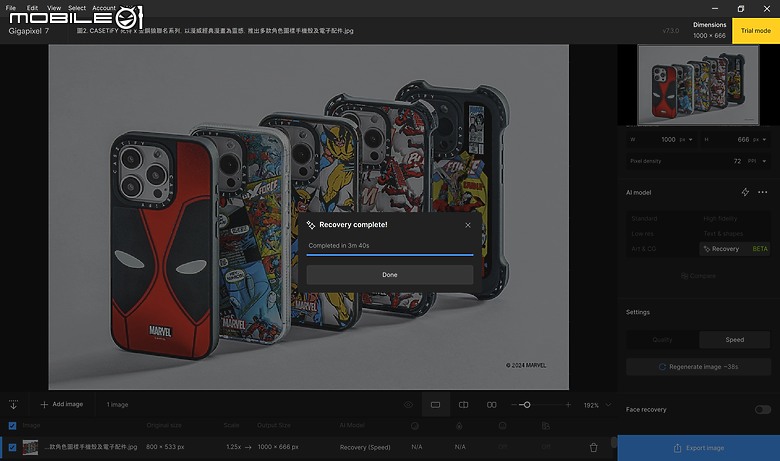Toggle the checkbox for the jpg image row

pos(12,448)
